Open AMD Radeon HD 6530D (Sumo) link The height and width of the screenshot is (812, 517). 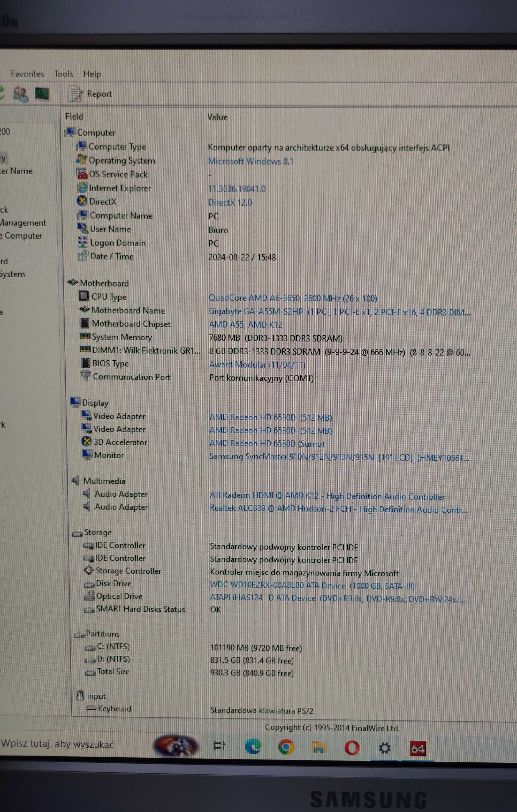click(x=267, y=443)
